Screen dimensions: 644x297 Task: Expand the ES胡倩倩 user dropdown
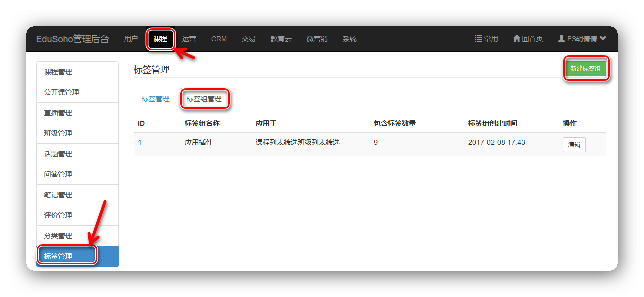(582, 39)
